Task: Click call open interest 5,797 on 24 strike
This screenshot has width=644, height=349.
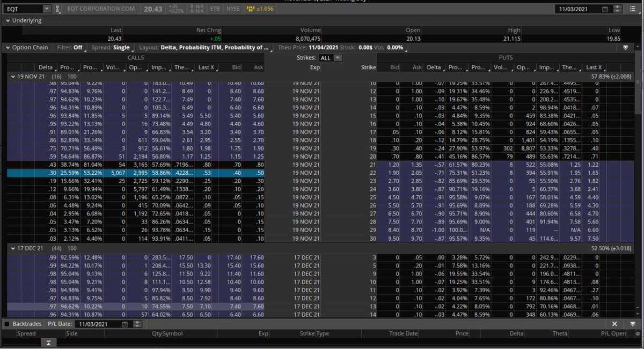Action: (x=140, y=190)
